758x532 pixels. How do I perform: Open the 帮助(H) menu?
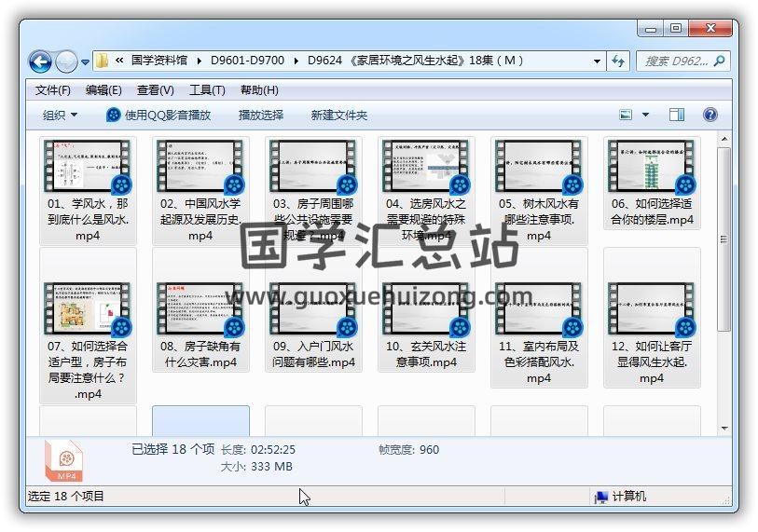point(259,90)
